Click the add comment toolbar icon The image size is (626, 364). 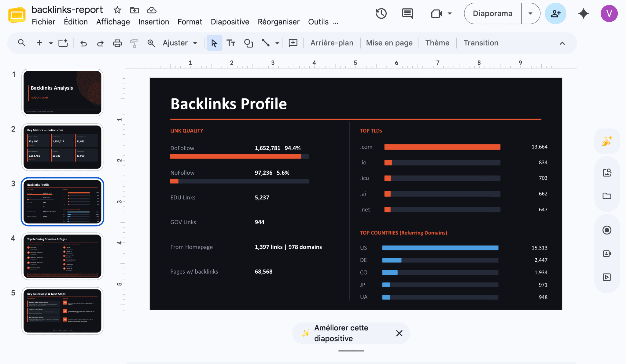tap(293, 43)
